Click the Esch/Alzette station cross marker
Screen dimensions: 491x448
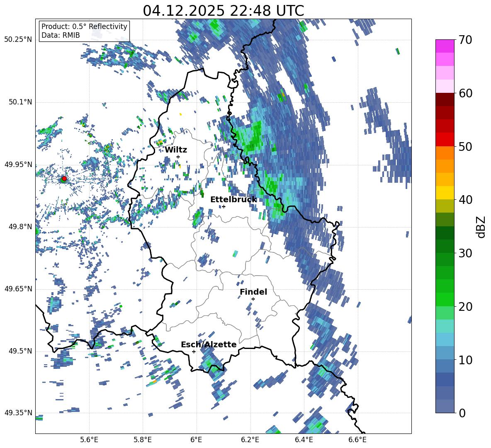[194, 351]
